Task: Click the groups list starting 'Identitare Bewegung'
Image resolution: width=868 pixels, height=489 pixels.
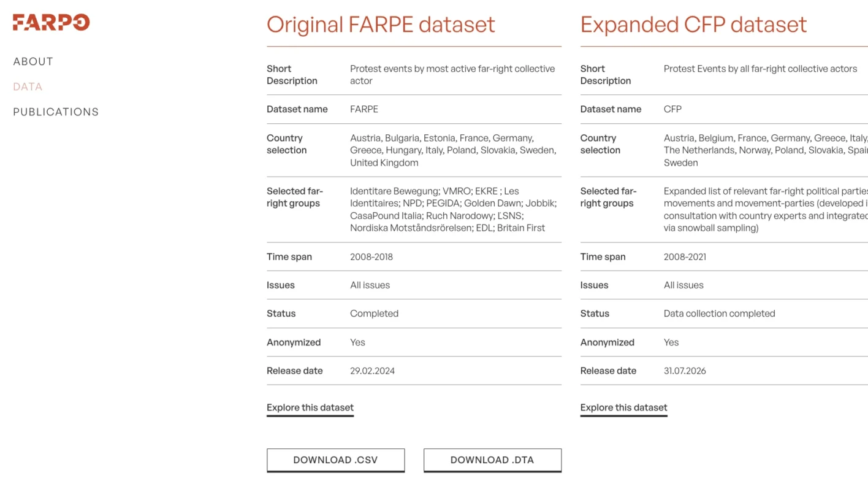Action: click(454, 209)
